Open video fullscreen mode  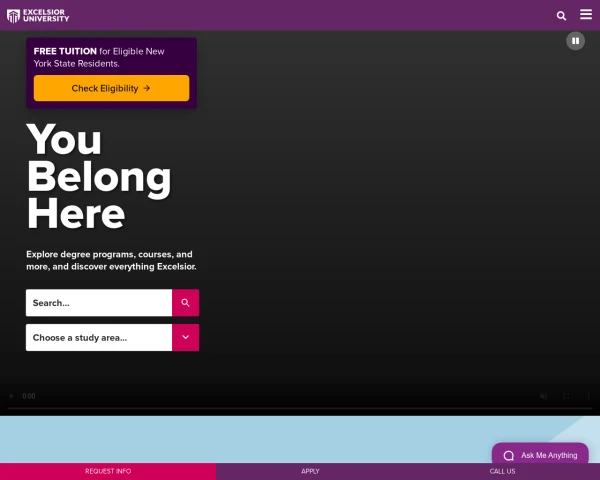pos(566,396)
